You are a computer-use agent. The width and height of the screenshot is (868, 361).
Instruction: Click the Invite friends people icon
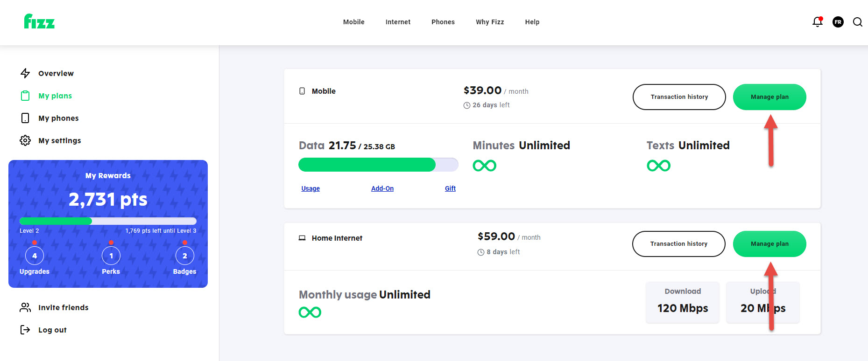click(x=25, y=307)
